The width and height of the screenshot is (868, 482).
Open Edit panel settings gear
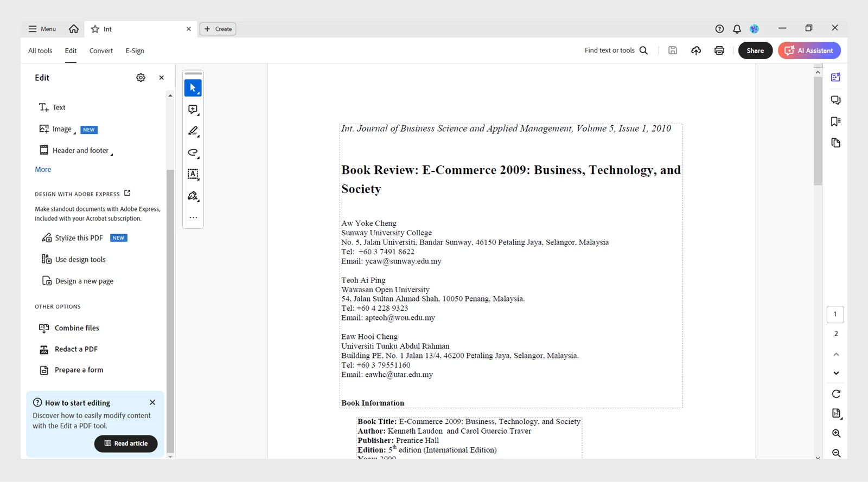(x=141, y=78)
